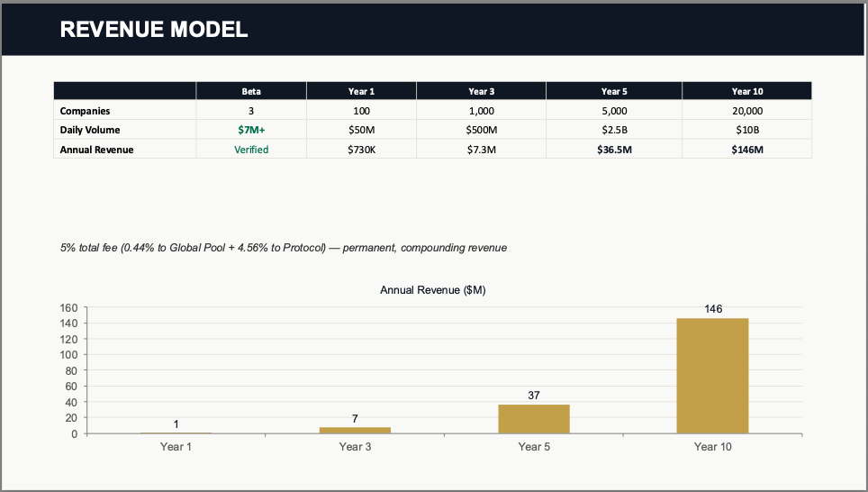Click the $36.5M revenue cell

point(614,150)
